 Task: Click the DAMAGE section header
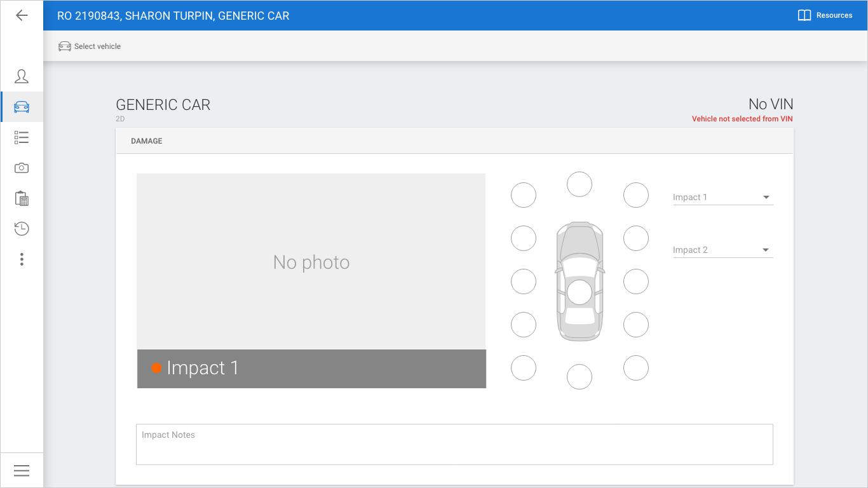click(147, 141)
